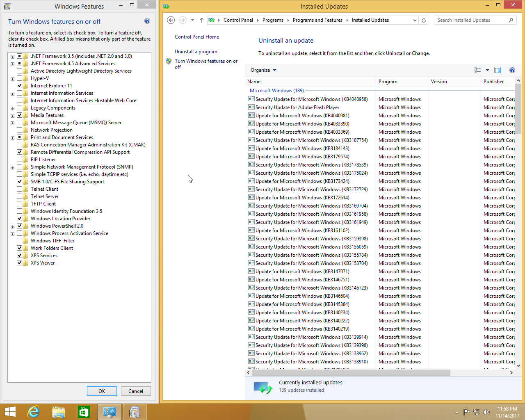Image resolution: width=525 pixels, height=420 pixels.
Task: Sort by the Version column header
Action: [454, 82]
